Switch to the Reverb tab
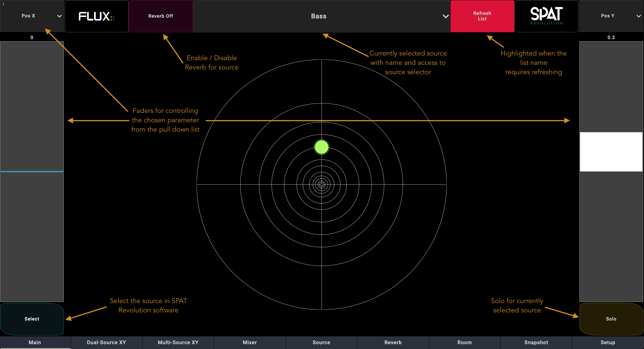Viewport: 644px width, 349px height. pyautogui.click(x=393, y=342)
